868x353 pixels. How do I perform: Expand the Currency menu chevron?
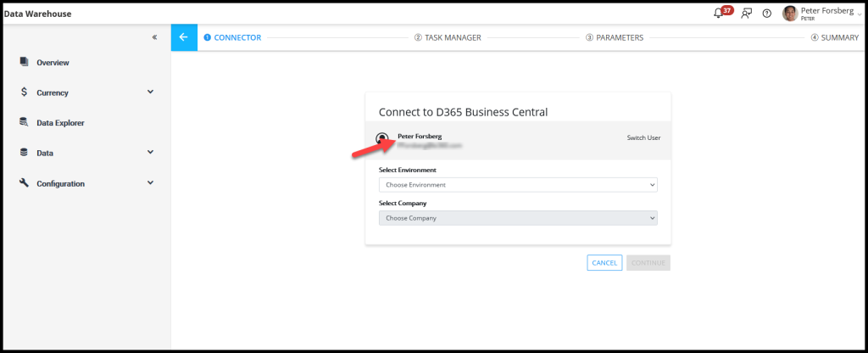pos(150,92)
